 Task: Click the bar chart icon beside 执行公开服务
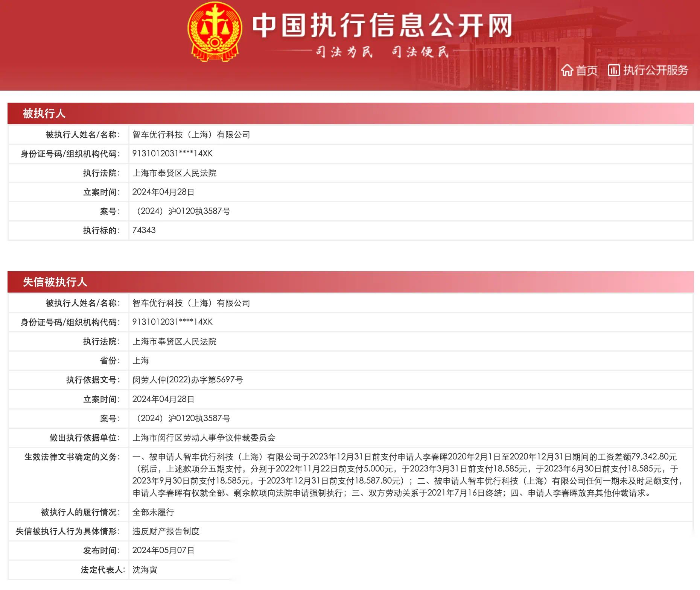tap(614, 70)
